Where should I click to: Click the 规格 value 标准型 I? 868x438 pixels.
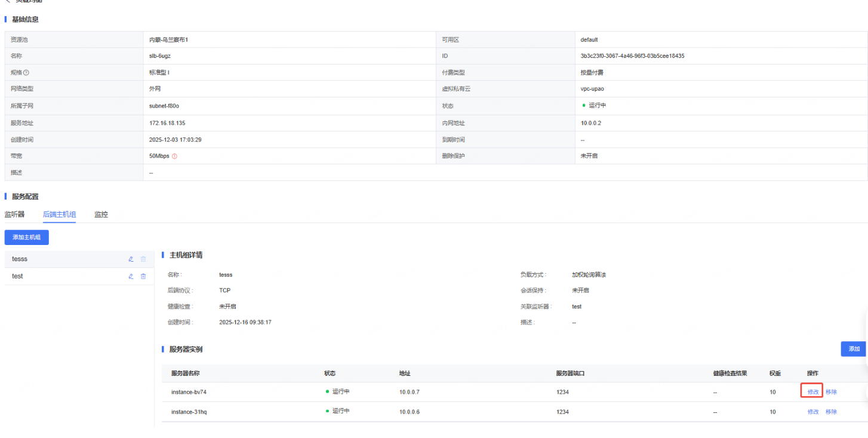tap(159, 73)
